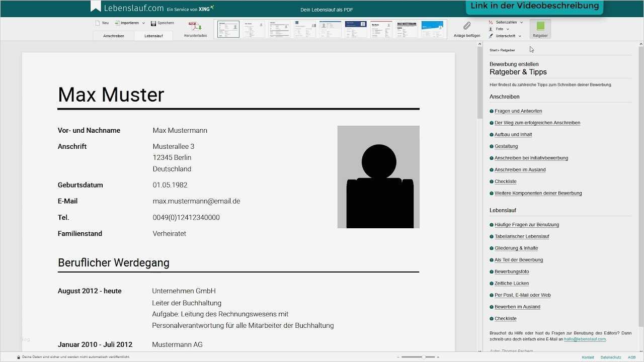644x362 pixels.
Task: Click the Verheiratet marital status value
Action: [170, 233]
